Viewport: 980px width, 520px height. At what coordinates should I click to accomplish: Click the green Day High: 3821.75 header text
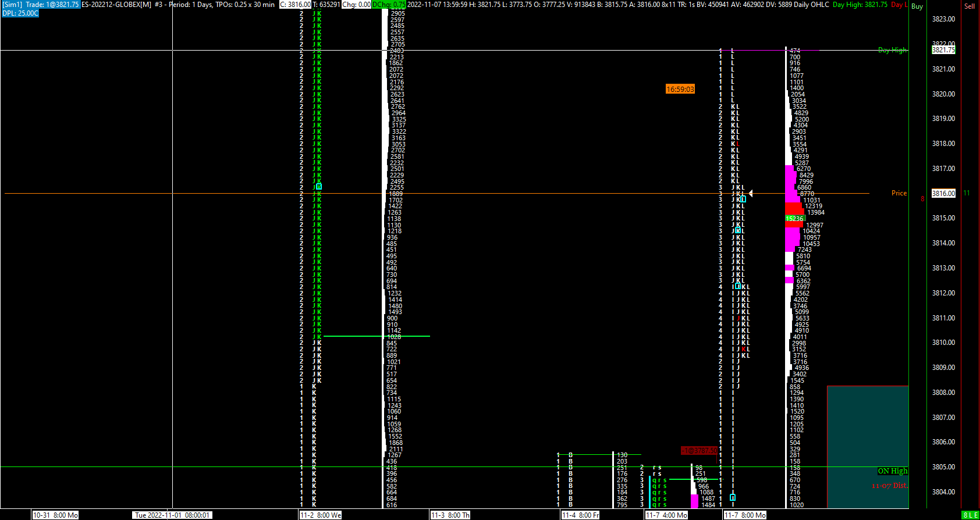[x=860, y=5]
